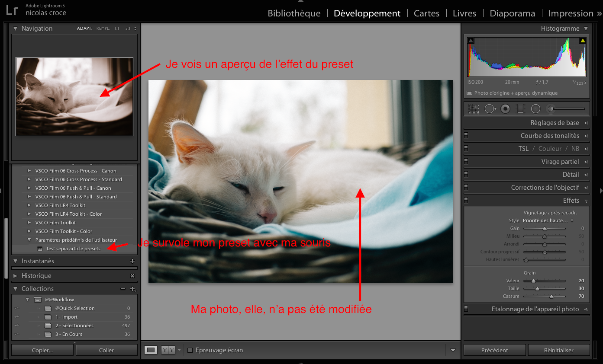This screenshot has height=364, width=603.
Task: Click the plus icon in Collections header
Action: click(x=132, y=289)
